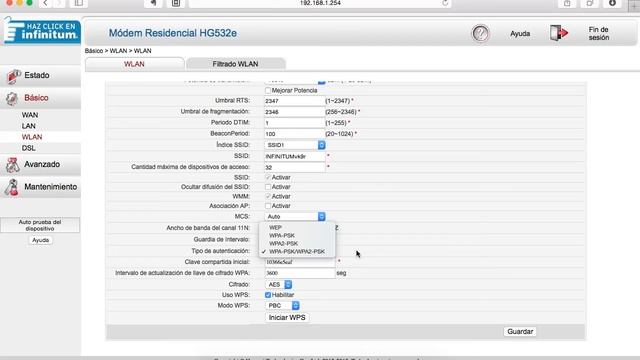Click the Estado menu label

click(37, 76)
